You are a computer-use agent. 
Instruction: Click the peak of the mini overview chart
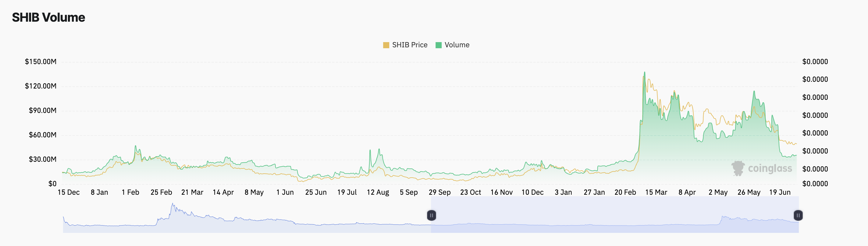173,204
